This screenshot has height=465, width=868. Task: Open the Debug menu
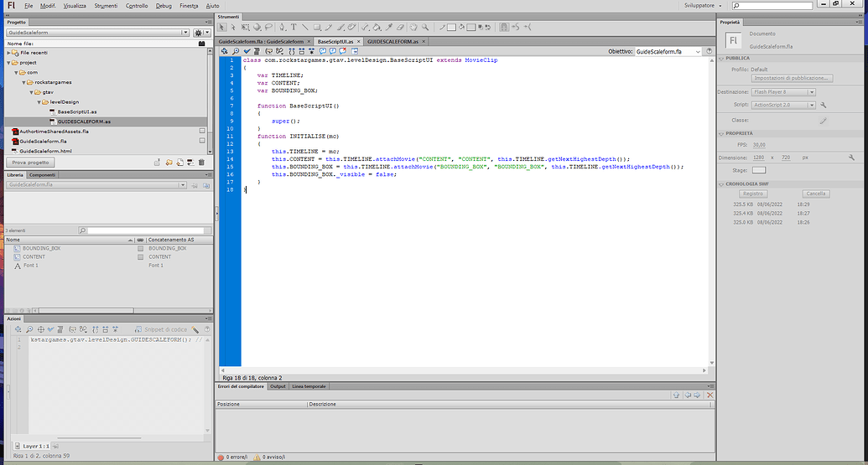click(x=164, y=5)
